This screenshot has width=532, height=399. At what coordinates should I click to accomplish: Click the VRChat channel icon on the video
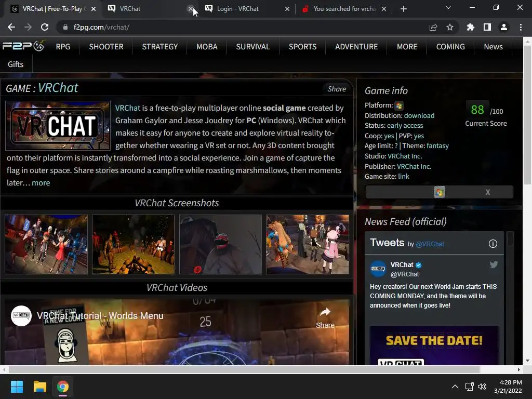(x=21, y=315)
